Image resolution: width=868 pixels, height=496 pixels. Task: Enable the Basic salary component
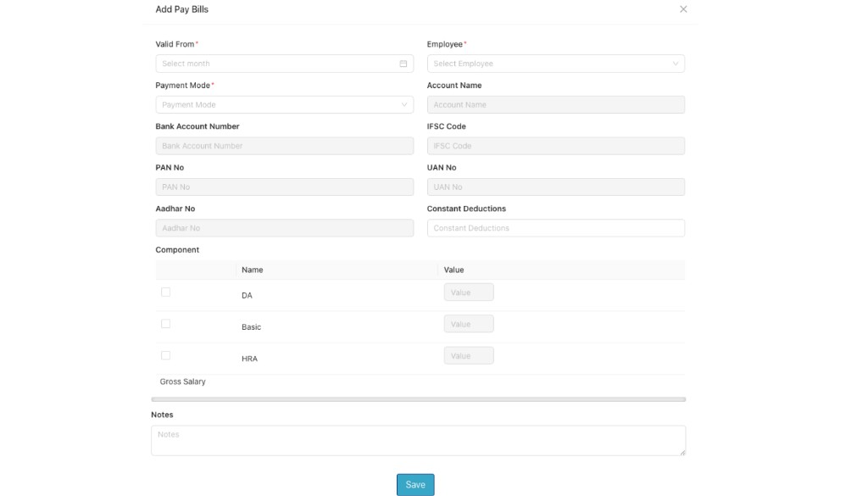tap(165, 322)
